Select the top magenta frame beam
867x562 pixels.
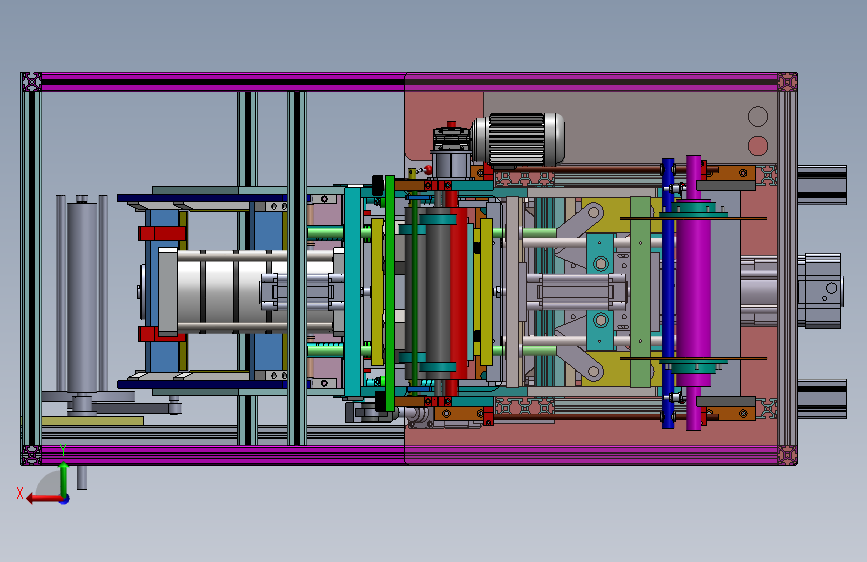click(x=409, y=82)
